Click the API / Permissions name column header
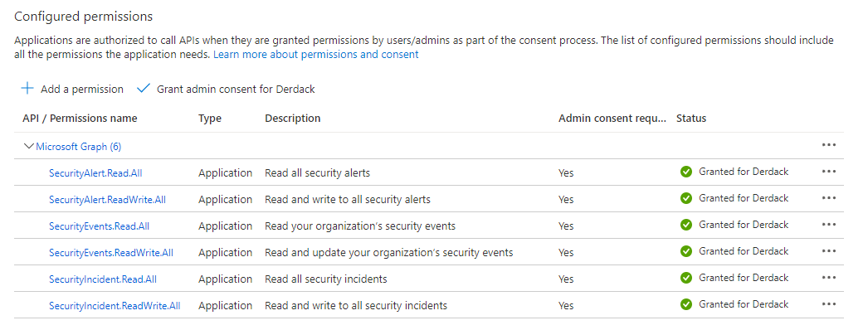The image size is (868, 330). point(80,119)
